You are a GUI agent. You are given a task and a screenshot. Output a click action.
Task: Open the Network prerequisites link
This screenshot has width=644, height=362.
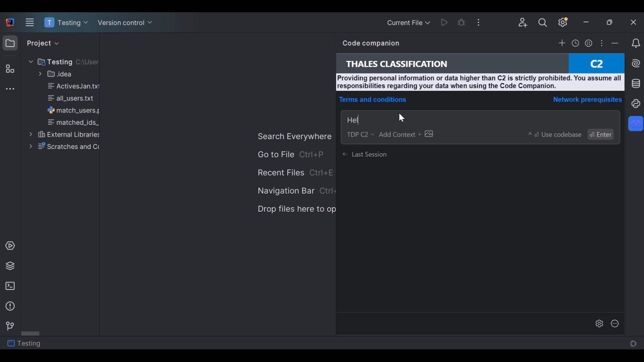pos(587,100)
